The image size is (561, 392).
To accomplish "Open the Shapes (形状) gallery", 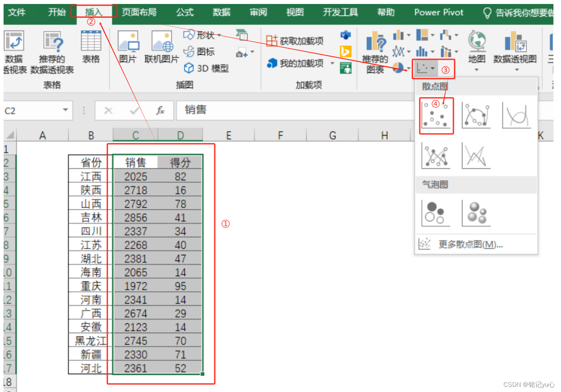I will [x=202, y=35].
